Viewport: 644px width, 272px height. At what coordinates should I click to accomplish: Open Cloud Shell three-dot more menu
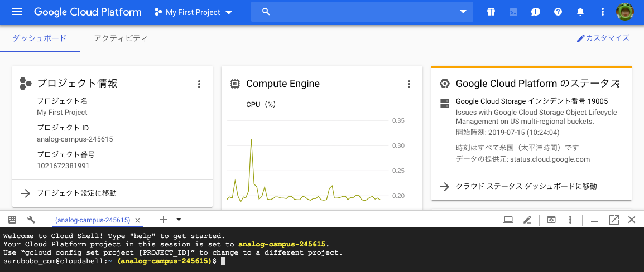570,220
